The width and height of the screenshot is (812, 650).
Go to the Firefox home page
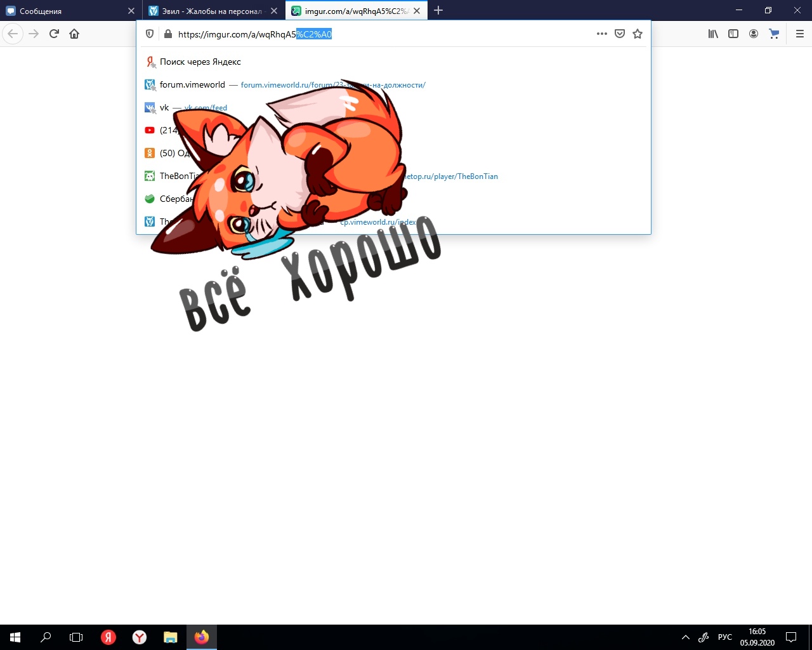(74, 34)
